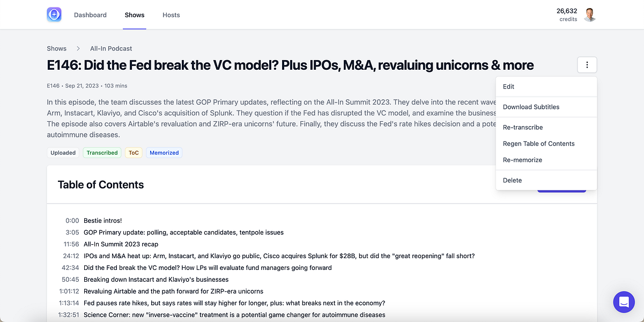Select Edit from the menu

[x=509, y=86]
